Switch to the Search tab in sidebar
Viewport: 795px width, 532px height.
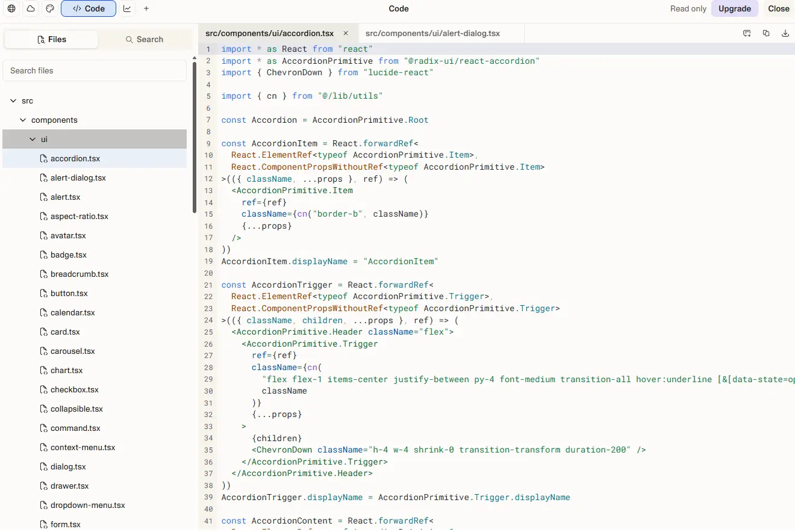145,39
